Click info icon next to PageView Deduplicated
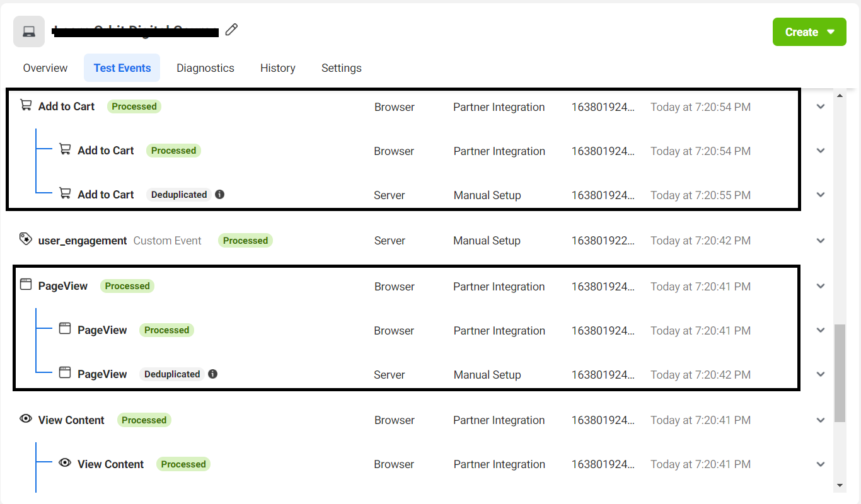Screen dimensions: 861x504 tap(212, 374)
